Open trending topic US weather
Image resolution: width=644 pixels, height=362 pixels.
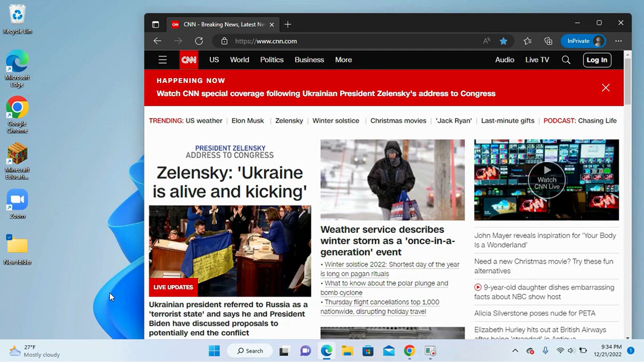pyautogui.click(x=204, y=121)
